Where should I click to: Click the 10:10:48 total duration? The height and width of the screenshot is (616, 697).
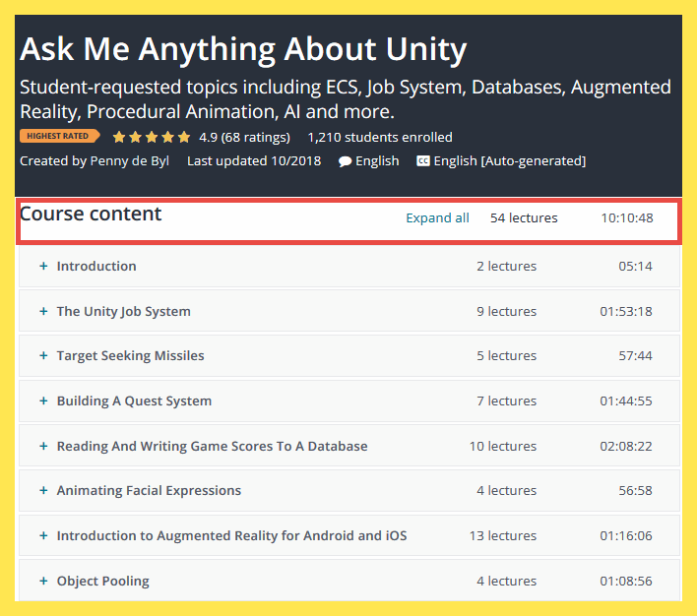pyautogui.click(x=627, y=217)
